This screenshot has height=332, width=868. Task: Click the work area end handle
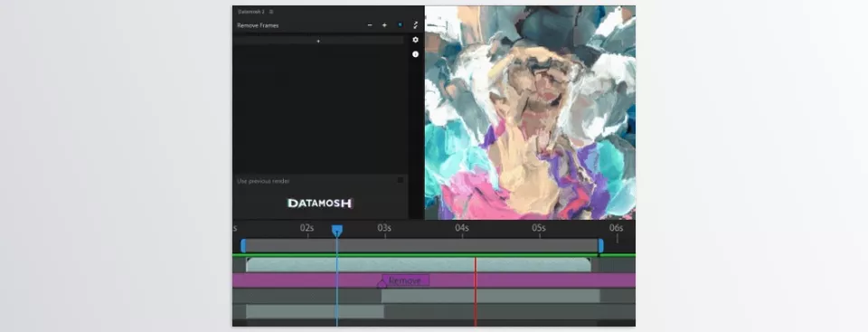(600, 245)
